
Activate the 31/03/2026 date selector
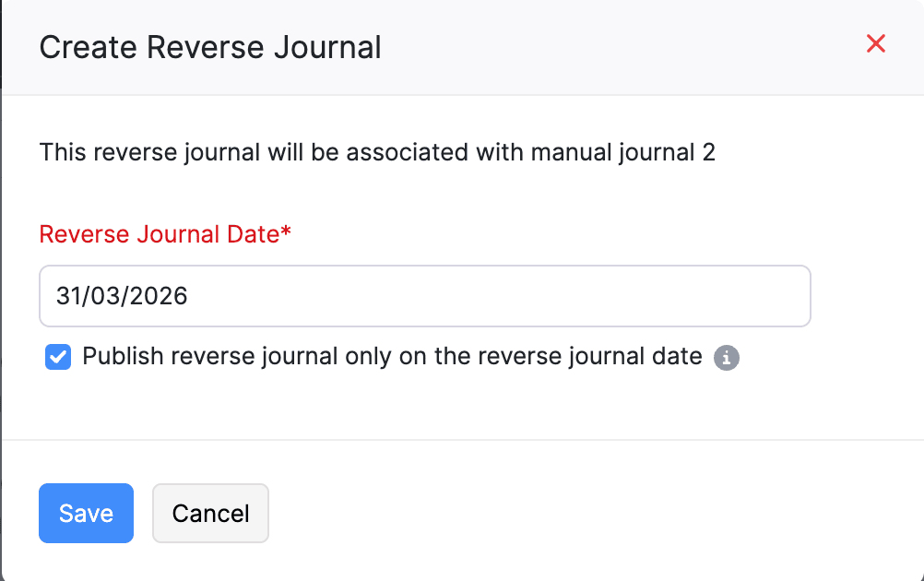424,295
